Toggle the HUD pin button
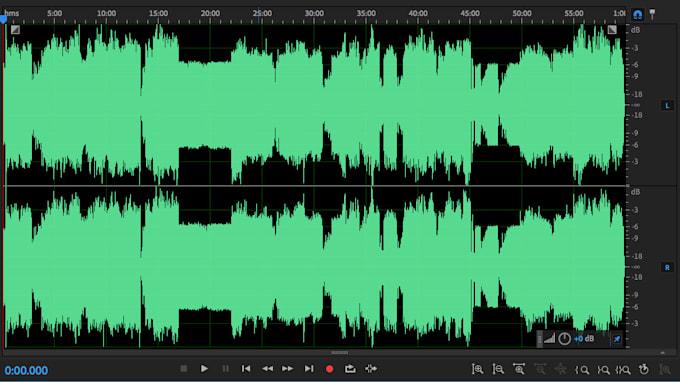Image resolution: width=680 pixels, height=382 pixels. [x=617, y=339]
